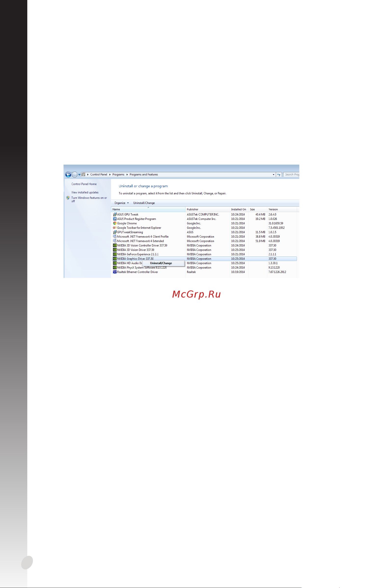This screenshot has width=390, height=588.
Task: Open the address bar history dropdown arrow
Action: point(273,174)
